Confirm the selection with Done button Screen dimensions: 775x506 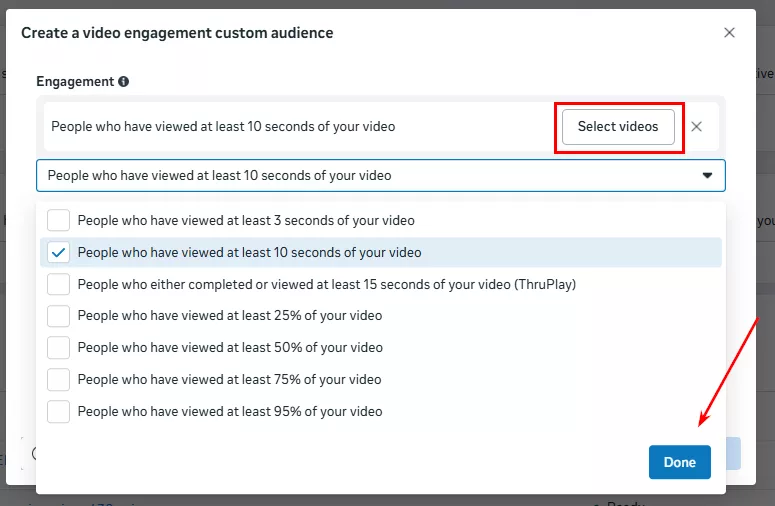(x=679, y=462)
